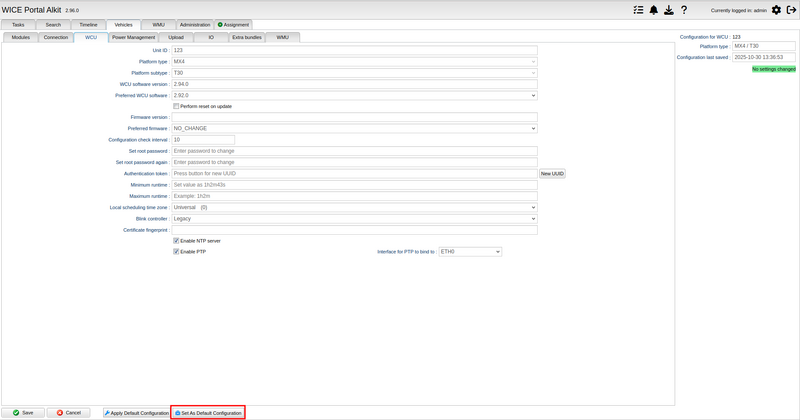Generate token with New UUID button
800x420 pixels.
(x=552, y=174)
